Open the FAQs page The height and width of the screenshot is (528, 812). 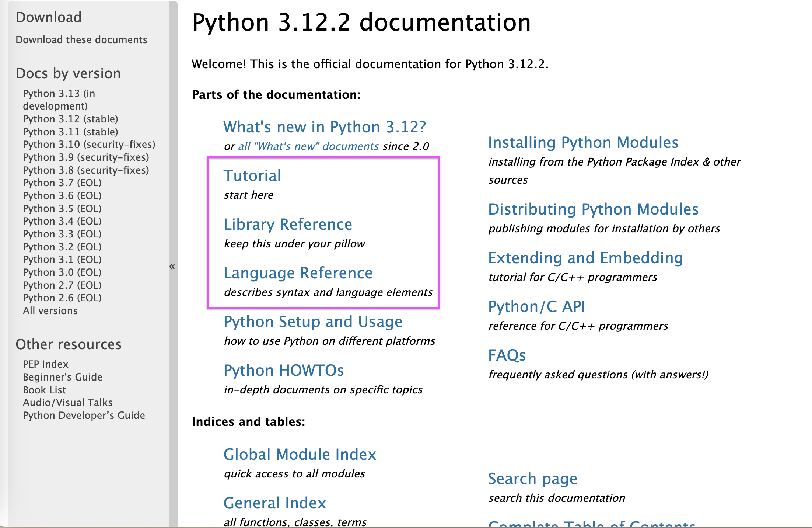[x=507, y=355]
